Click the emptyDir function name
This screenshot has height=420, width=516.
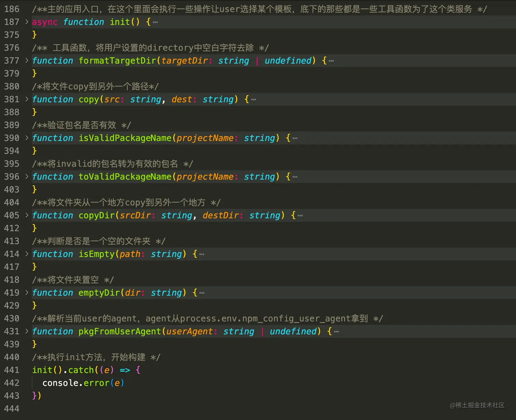(99, 292)
